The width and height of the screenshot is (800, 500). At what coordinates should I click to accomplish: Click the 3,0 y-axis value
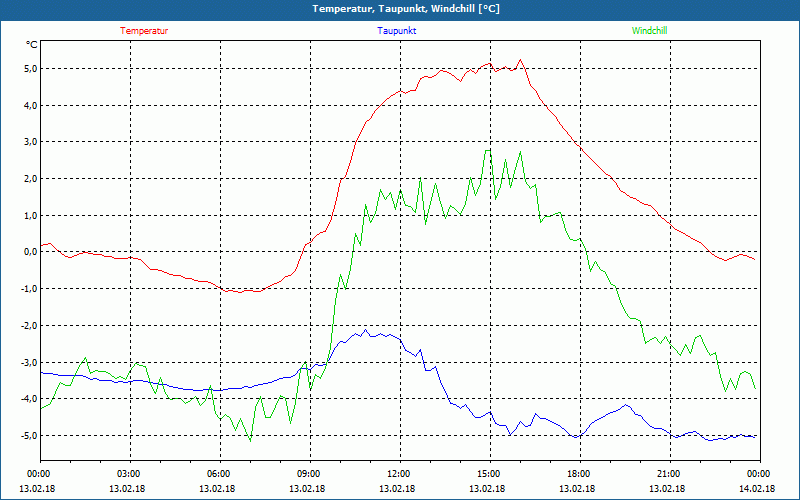30,142
